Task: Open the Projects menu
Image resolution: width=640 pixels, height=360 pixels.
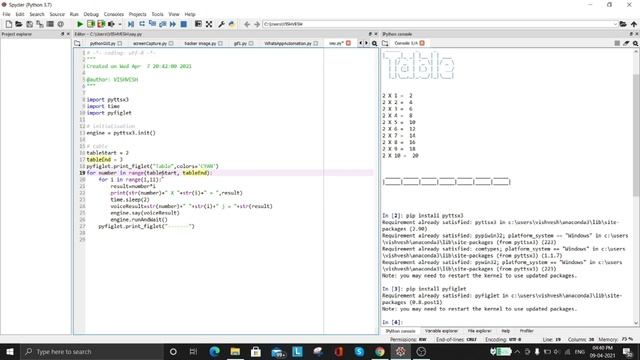Action: 138,14
